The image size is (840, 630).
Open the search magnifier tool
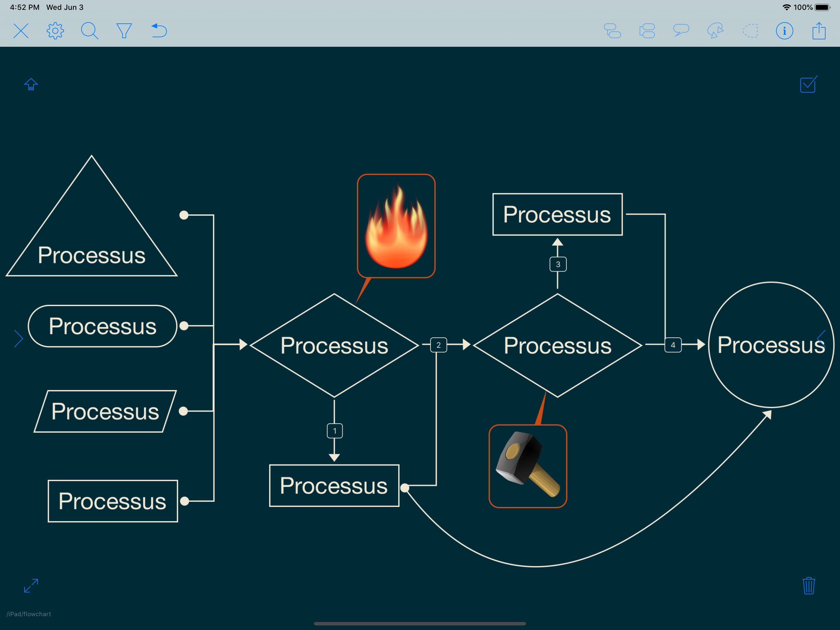tap(89, 31)
